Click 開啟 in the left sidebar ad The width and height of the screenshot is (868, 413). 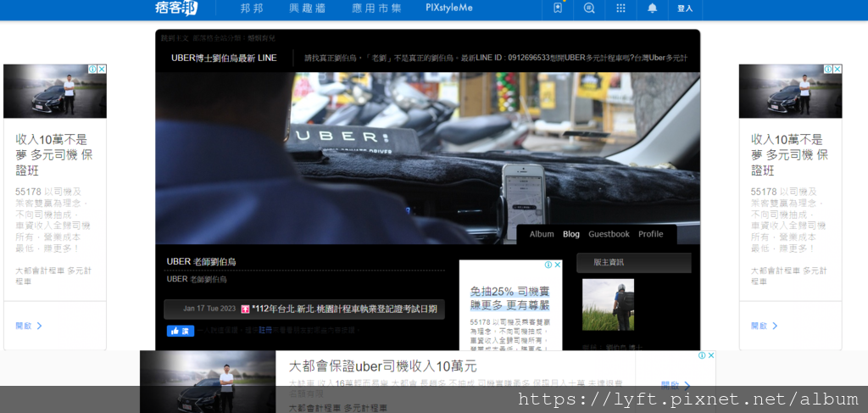click(x=29, y=326)
